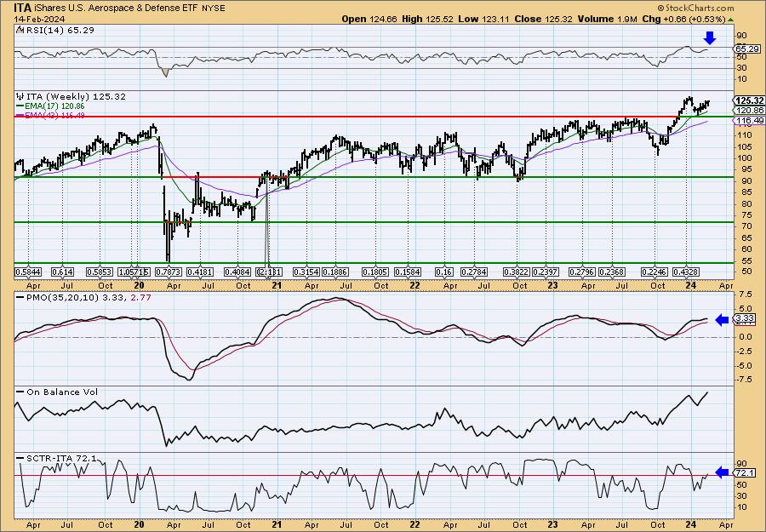766x532 pixels.
Task: Click the 0.2368 volume label
Action: (612, 272)
